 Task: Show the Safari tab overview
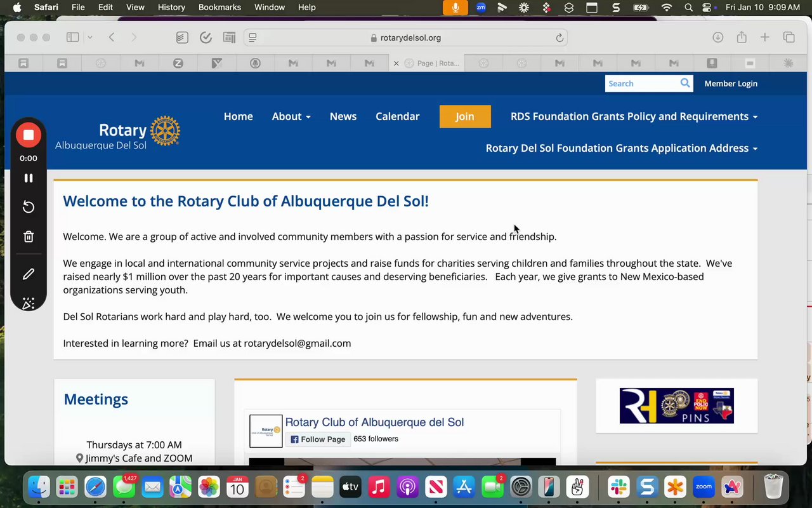pos(789,37)
